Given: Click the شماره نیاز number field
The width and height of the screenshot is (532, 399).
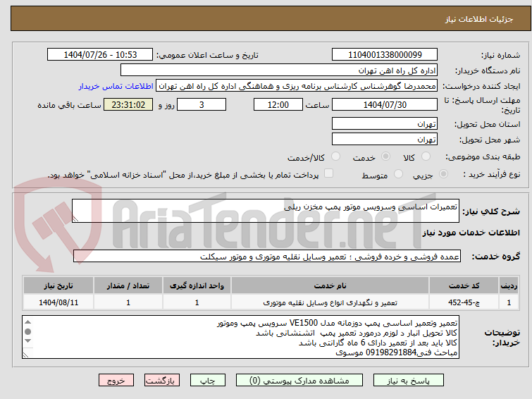Looking at the screenshot, I should click(385, 55).
